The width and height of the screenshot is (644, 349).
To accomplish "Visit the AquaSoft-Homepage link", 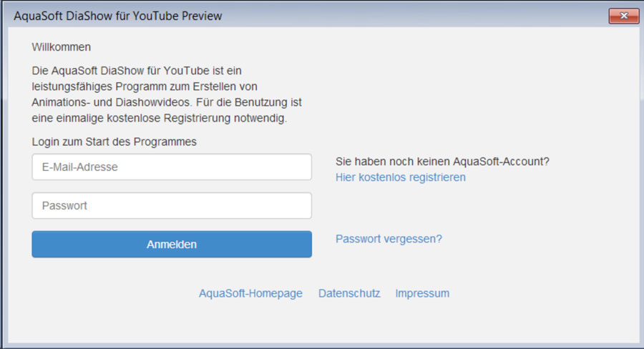I will (250, 293).
